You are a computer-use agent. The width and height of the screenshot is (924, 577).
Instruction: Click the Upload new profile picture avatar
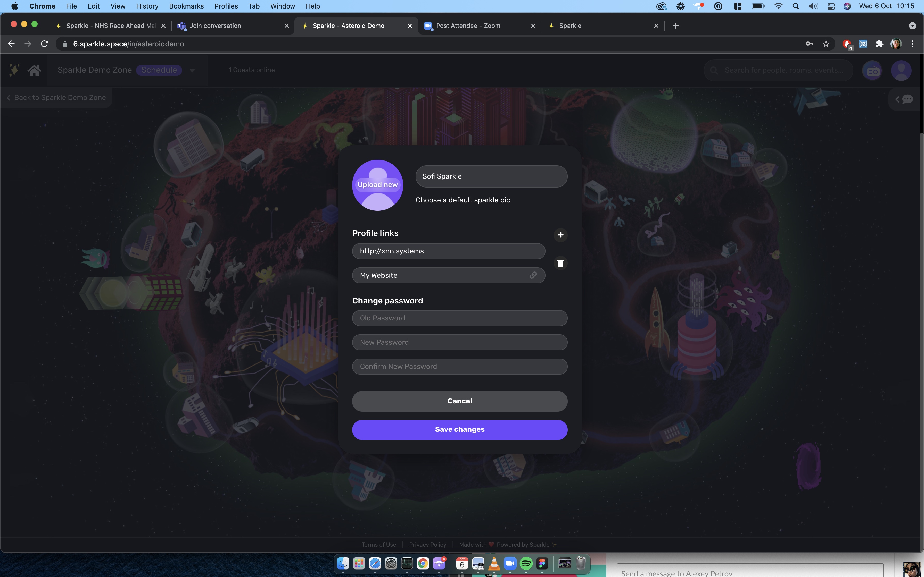point(377,185)
